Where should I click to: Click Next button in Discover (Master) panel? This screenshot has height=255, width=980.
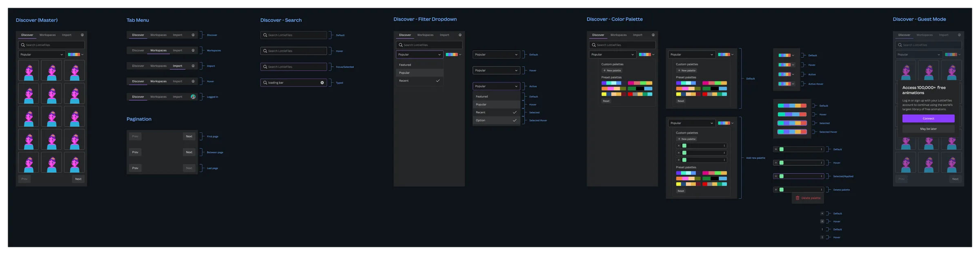78,179
